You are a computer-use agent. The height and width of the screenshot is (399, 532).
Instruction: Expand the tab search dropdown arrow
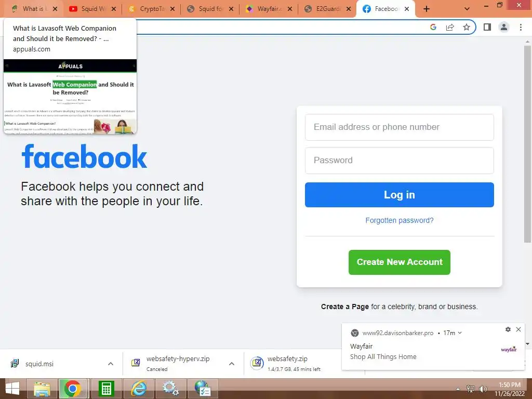tap(467, 9)
